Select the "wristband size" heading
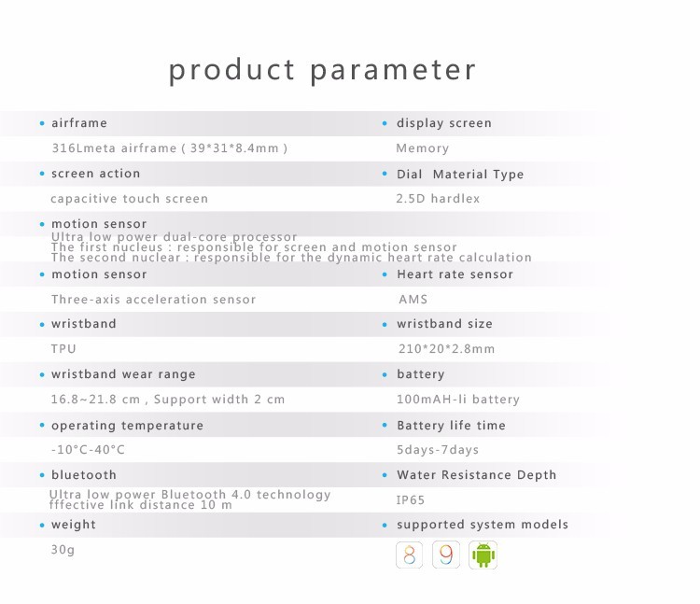Image resolution: width=700 pixels, height=604 pixels. pyautogui.click(x=444, y=324)
